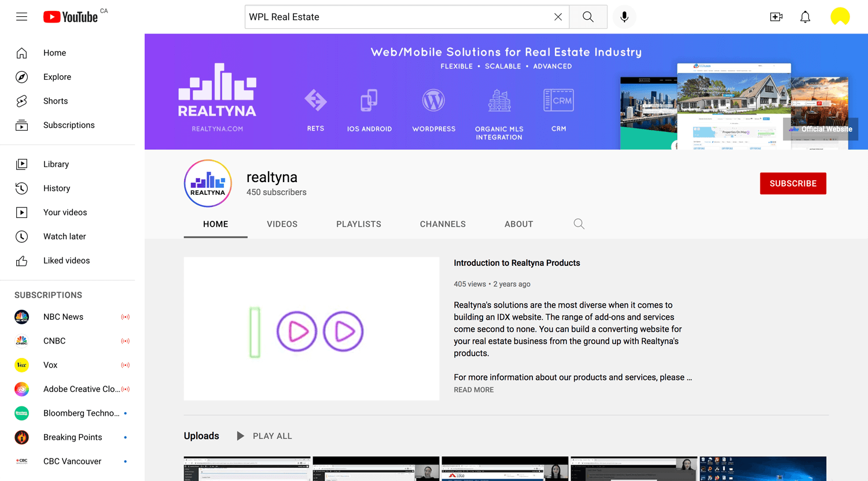The height and width of the screenshot is (481, 868).
Task: Switch to the ABOUT tab
Action: coord(518,224)
